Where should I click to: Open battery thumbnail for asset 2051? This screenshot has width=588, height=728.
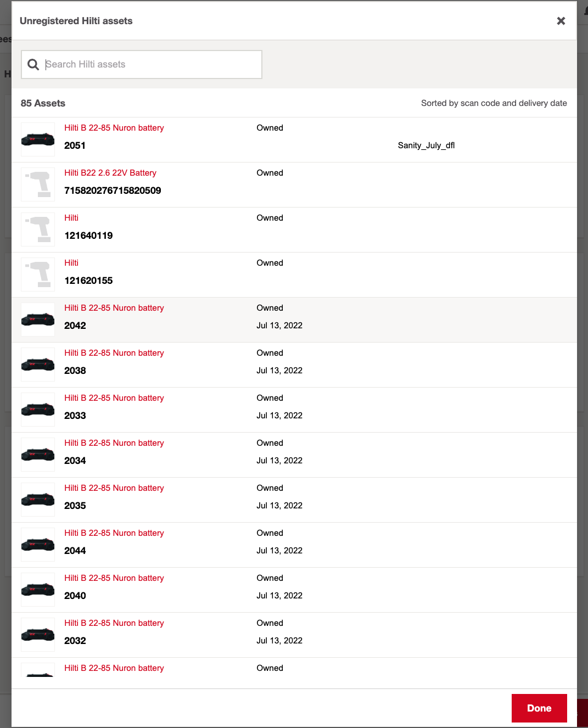pos(38,139)
